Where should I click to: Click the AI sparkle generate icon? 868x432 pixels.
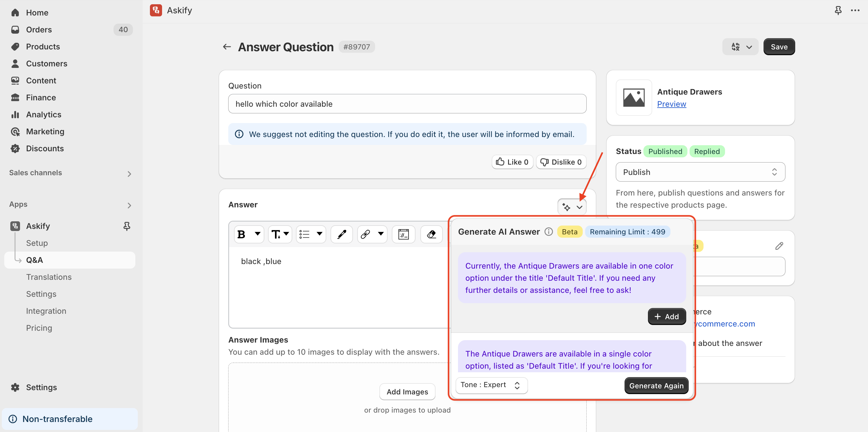coord(566,207)
